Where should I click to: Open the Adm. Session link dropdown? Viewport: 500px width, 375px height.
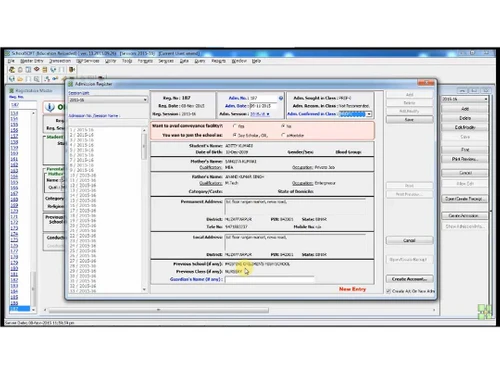pos(260,114)
